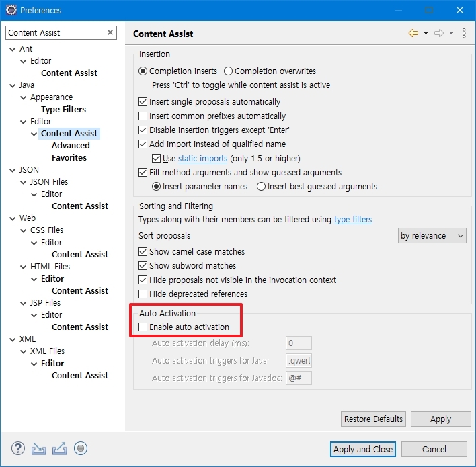The width and height of the screenshot is (476, 467).
Task: Toggle Show subword matches
Action: (143, 266)
